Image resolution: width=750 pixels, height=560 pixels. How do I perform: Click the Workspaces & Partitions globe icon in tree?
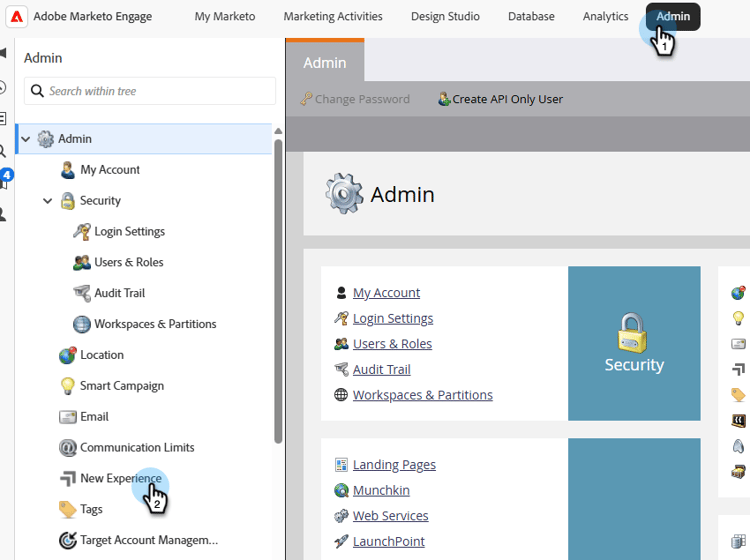pyautogui.click(x=82, y=324)
